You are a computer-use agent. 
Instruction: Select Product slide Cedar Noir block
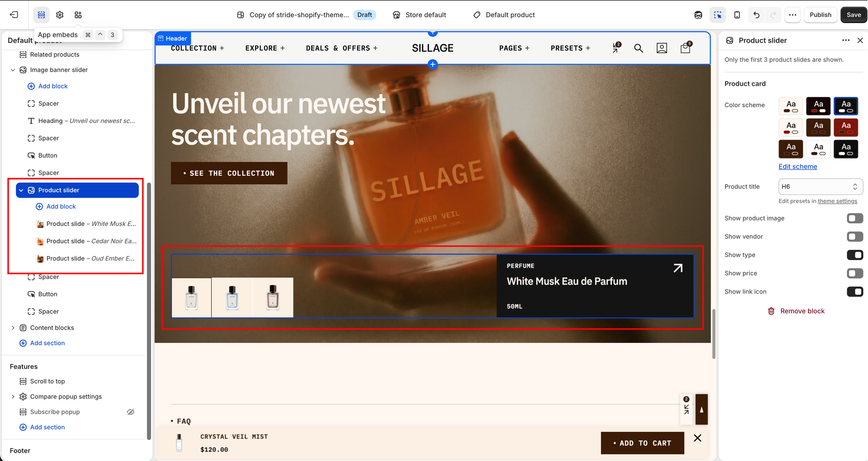pyautogui.click(x=87, y=241)
